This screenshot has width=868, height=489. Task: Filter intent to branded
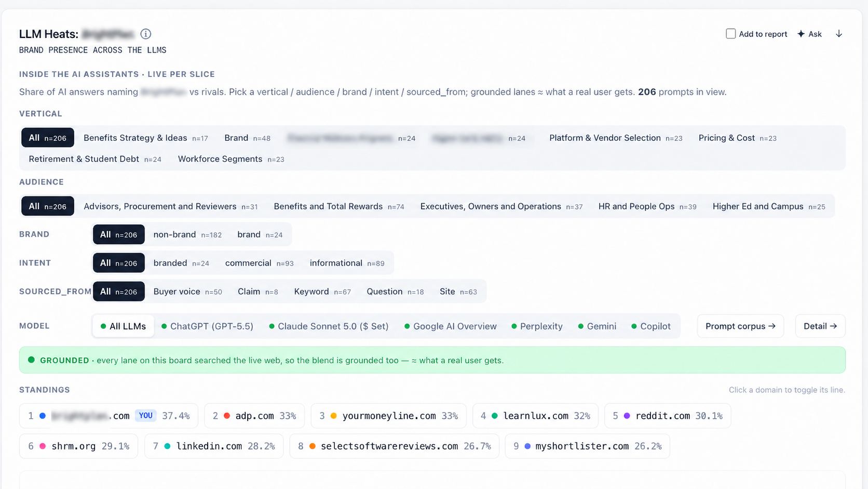(181, 263)
